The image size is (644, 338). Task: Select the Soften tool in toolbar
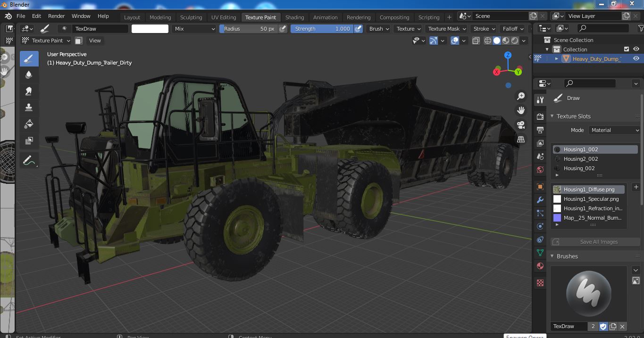point(29,74)
